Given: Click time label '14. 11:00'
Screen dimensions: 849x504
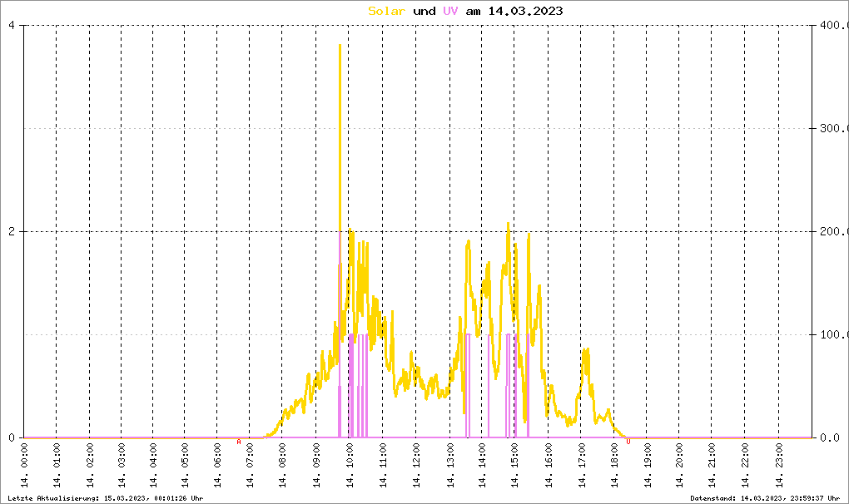Looking at the screenshot, I should (x=384, y=466).
